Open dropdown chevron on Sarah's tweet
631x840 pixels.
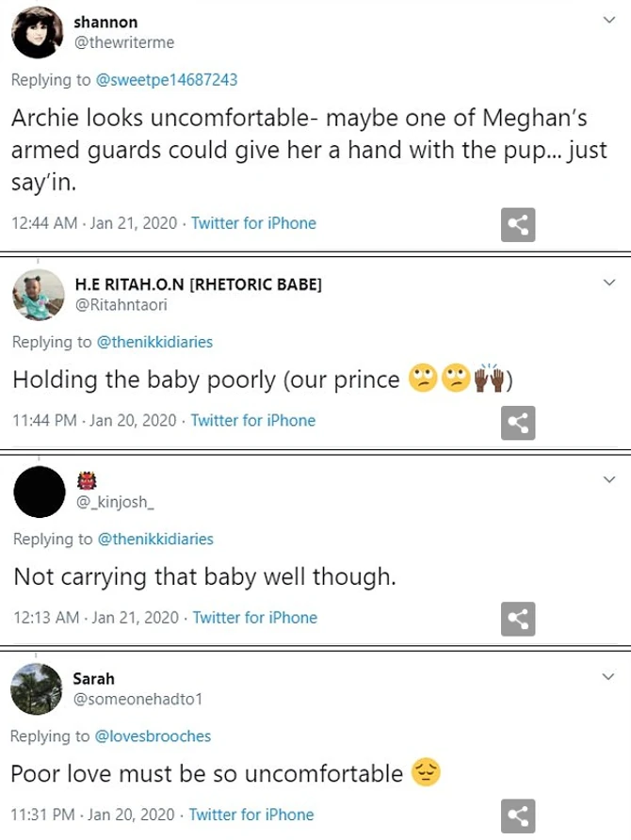click(x=608, y=676)
